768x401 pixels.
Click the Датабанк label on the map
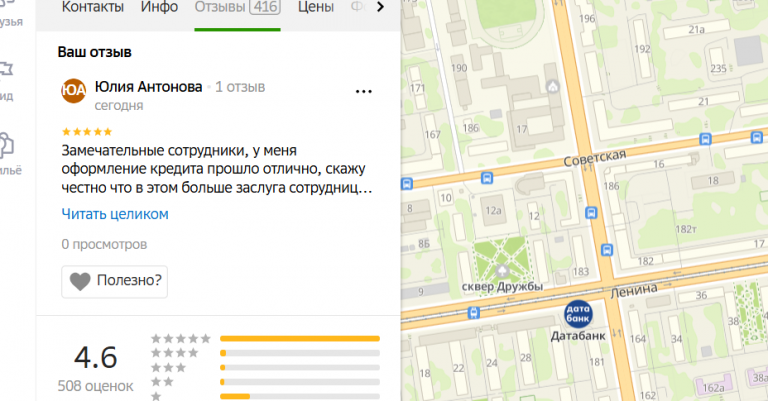[x=578, y=336]
